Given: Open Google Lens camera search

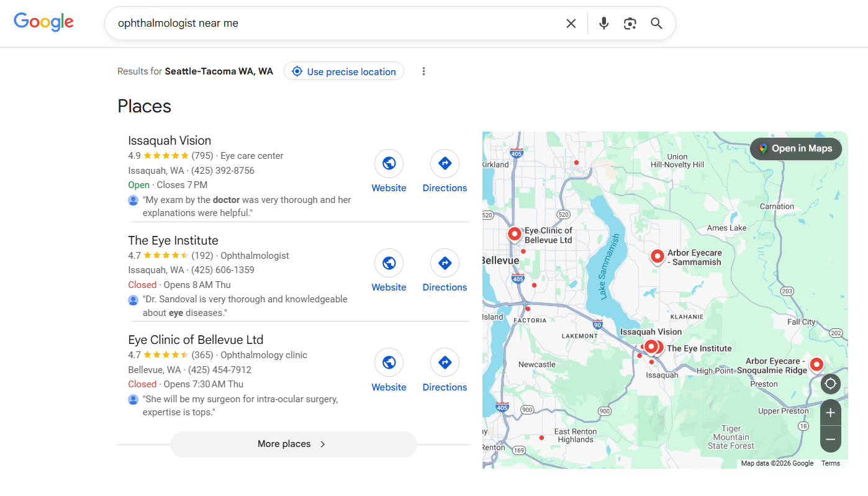Looking at the screenshot, I should (x=630, y=23).
